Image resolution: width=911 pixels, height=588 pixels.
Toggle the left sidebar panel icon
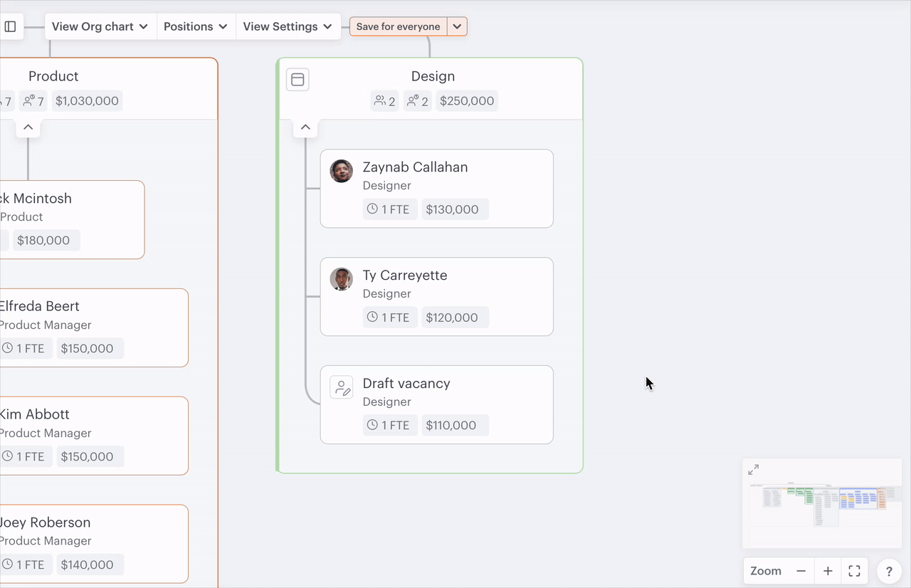[x=11, y=26]
